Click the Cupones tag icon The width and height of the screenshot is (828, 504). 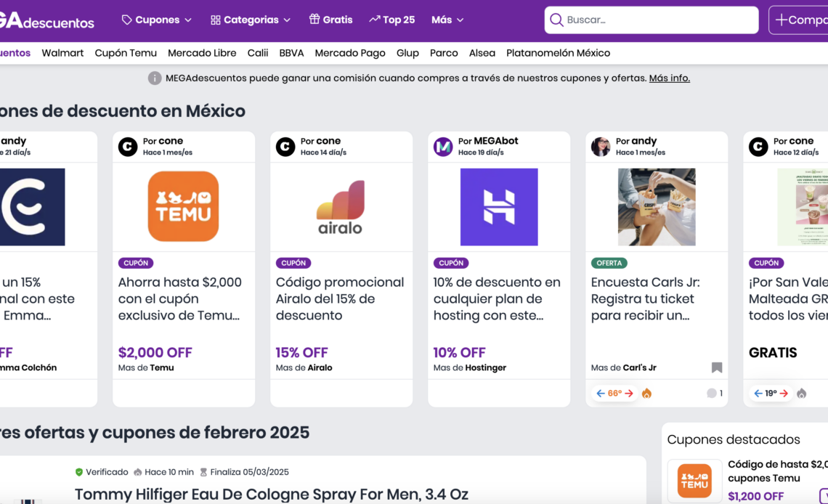click(x=126, y=20)
